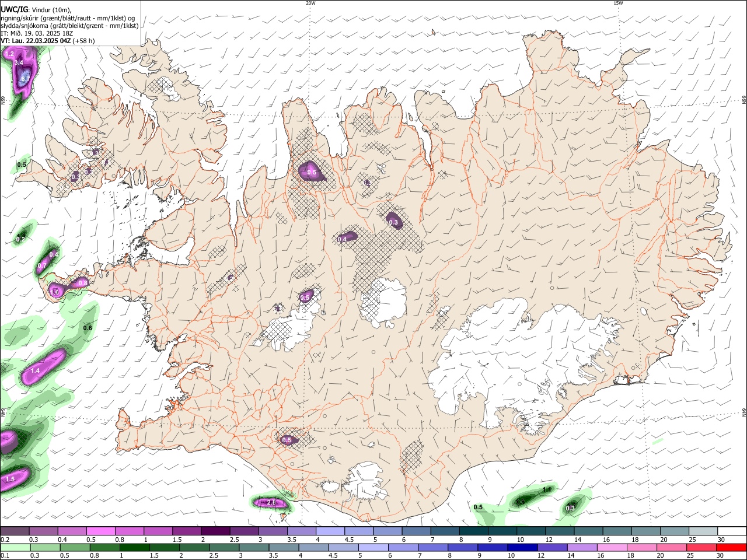Screen dimensions: 747x560
Task: Click the bright red rain swatch after 30
Action: (731, 547)
